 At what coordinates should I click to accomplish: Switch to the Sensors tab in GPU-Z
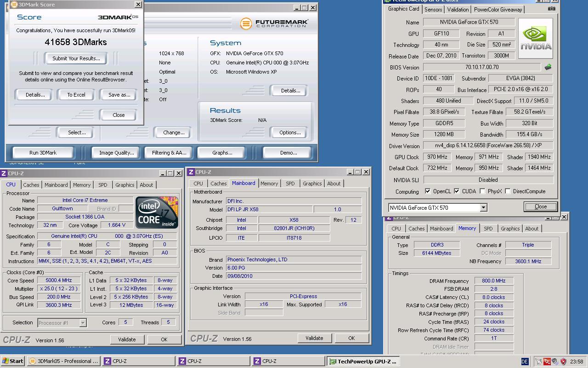pyautogui.click(x=433, y=10)
